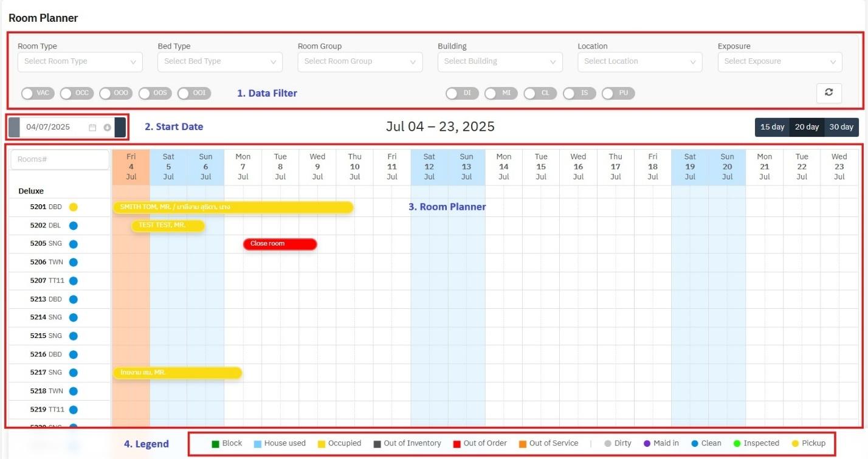868x459 pixels.
Task: Click the down-arrow icon in the date field
Action: (x=107, y=128)
